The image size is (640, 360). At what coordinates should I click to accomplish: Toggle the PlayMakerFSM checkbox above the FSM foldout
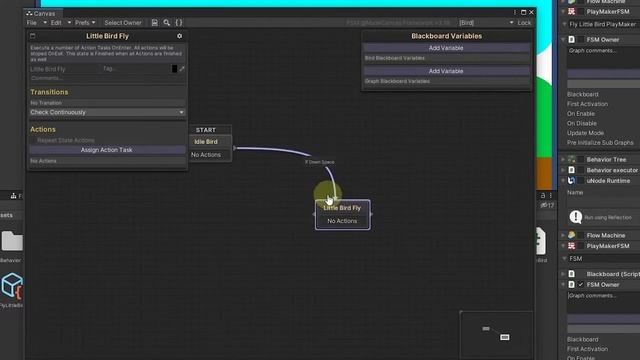point(581,246)
